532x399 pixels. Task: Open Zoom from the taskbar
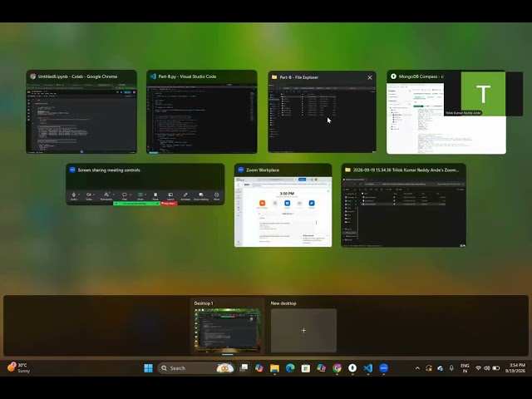coord(384,368)
